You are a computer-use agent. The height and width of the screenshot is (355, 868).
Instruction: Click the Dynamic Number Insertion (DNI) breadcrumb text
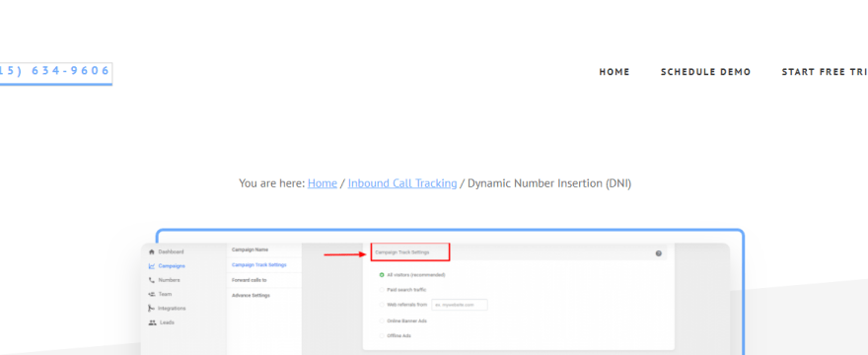tap(549, 183)
